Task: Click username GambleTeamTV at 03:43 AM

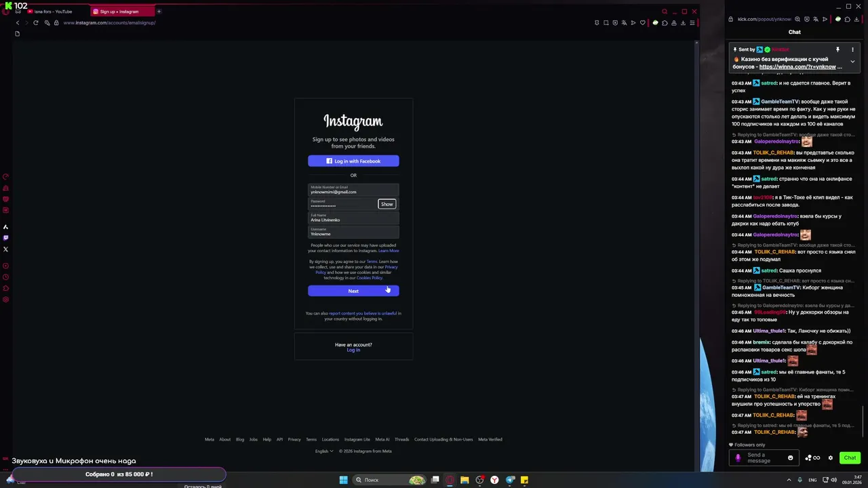Action: (x=780, y=102)
